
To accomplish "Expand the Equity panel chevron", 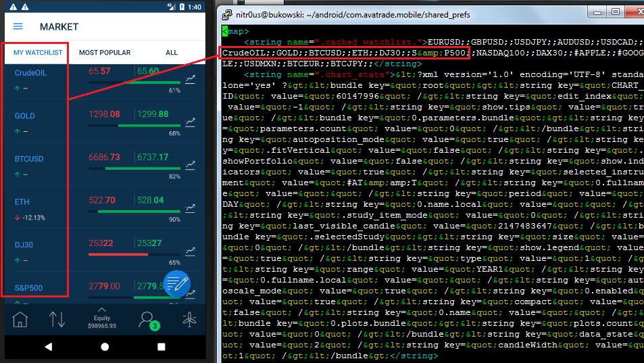I will 102,310.
